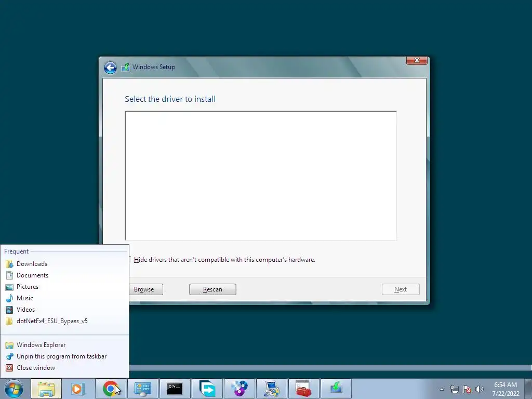Close the Windows Setup dialog
The height and width of the screenshot is (399, 532).
click(x=417, y=60)
